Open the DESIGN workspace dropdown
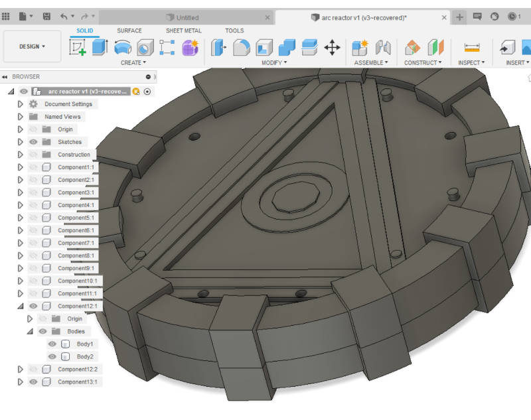Screen dimensions: 531x420 click(x=32, y=46)
